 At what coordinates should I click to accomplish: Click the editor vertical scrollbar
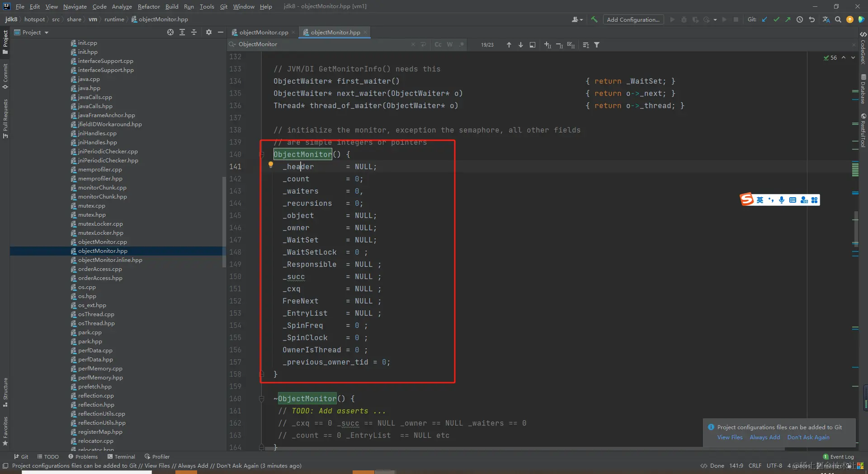856,228
